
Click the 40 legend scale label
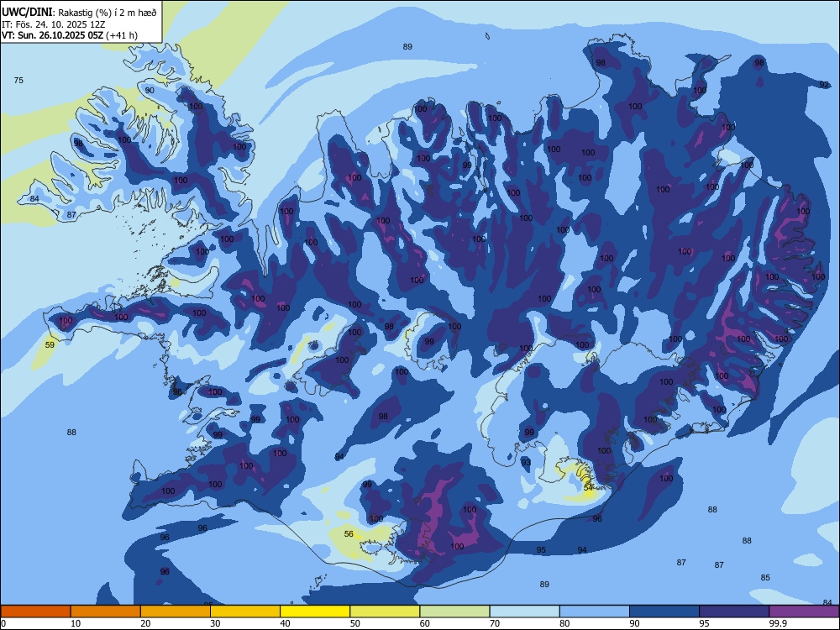[x=285, y=623]
